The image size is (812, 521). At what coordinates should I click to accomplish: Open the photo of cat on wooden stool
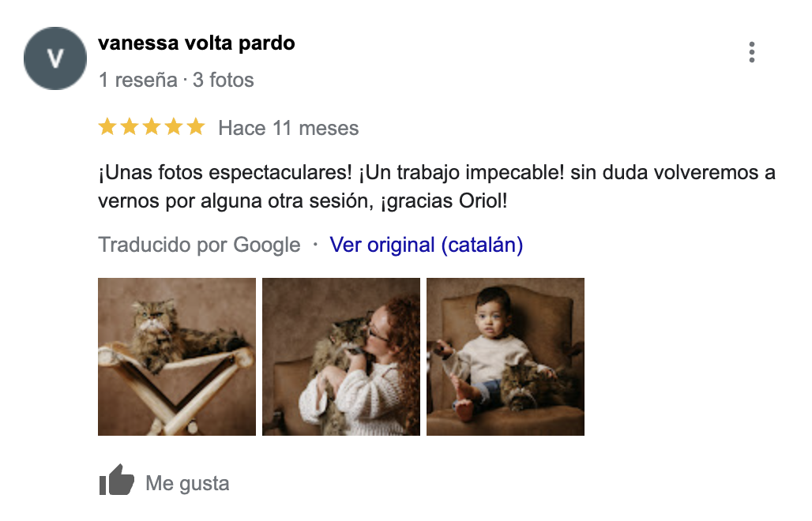[177, 356]
